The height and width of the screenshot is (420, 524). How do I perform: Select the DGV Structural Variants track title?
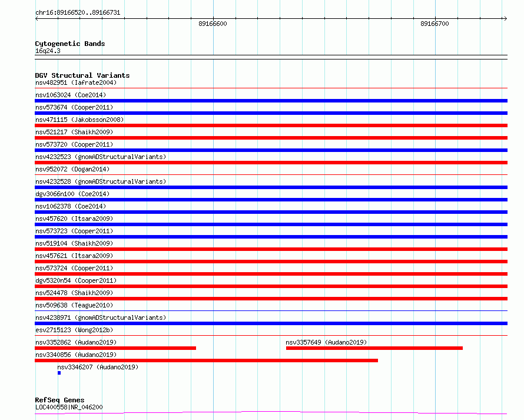click(82, 75)
